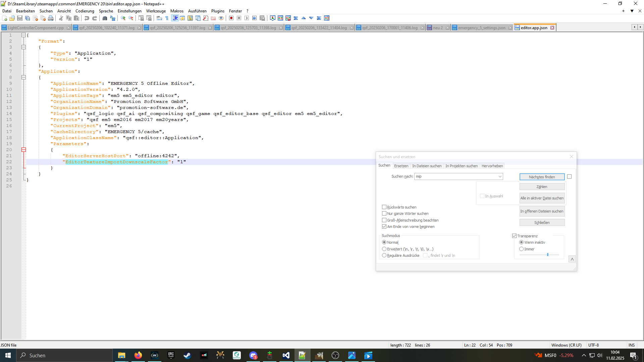The image size is (644, 362).
Task: Click the Zählen button
Action: coord(542,187)
